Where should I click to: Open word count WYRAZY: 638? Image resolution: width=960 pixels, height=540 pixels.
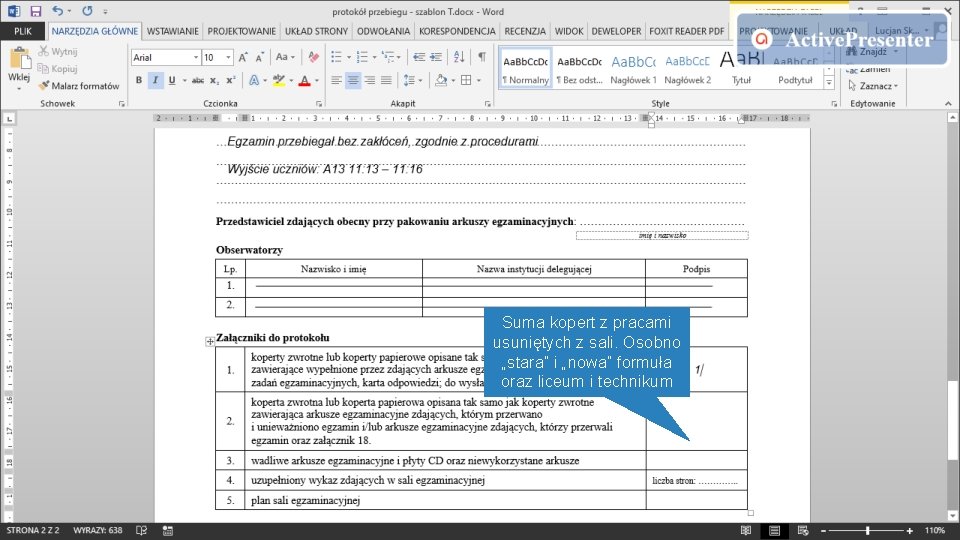click(x=97, y=530)
